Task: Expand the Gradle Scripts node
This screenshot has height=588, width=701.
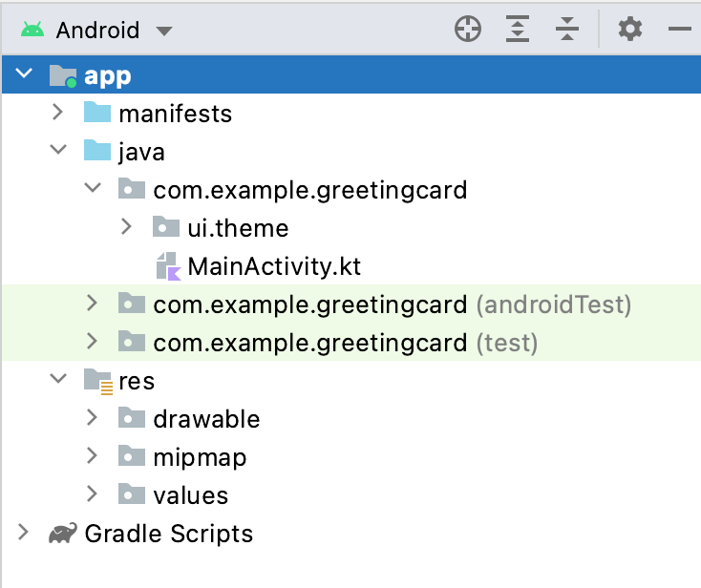Action: click(23, 534)
